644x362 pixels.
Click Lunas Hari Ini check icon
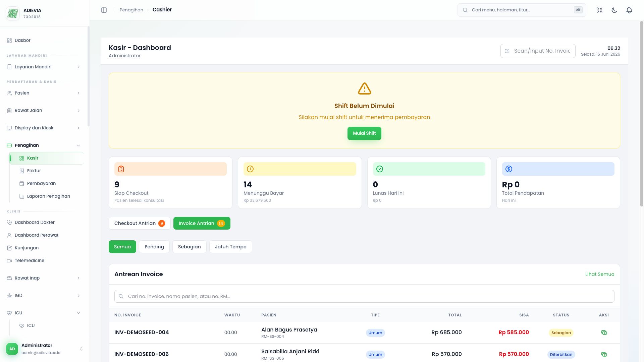point(380,169)
